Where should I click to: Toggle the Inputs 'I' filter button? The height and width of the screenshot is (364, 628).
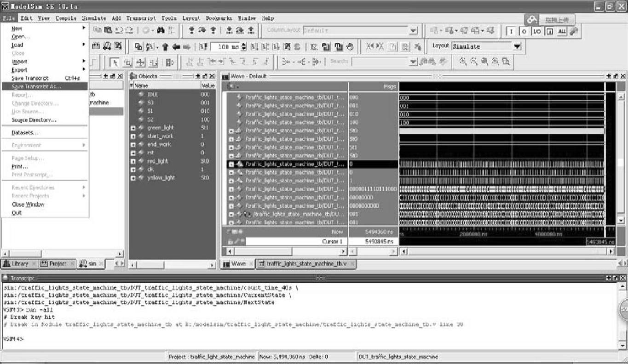click(511, 31)
